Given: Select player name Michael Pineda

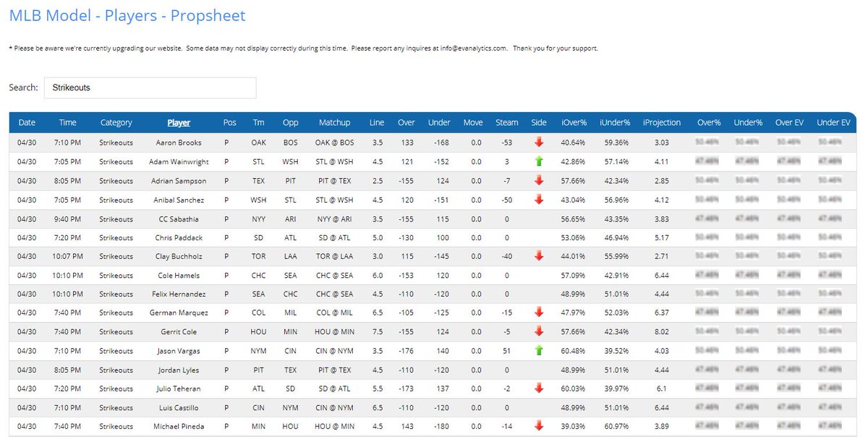Looking at the screenshot, I should (179, 426).
